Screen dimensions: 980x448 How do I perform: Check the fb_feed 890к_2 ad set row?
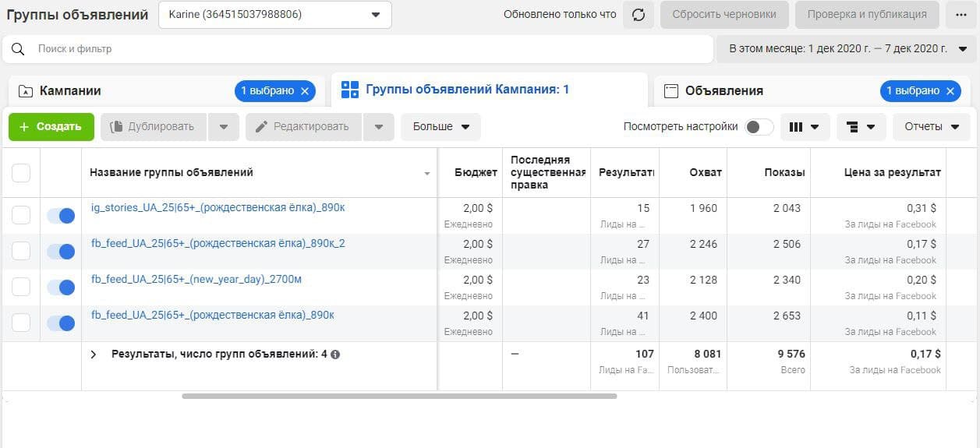(21, 251)
